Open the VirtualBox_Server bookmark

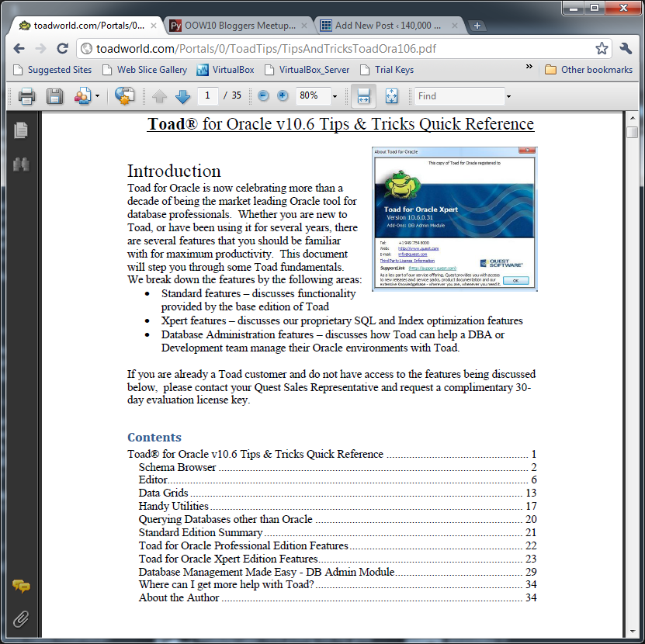(307, 70)
